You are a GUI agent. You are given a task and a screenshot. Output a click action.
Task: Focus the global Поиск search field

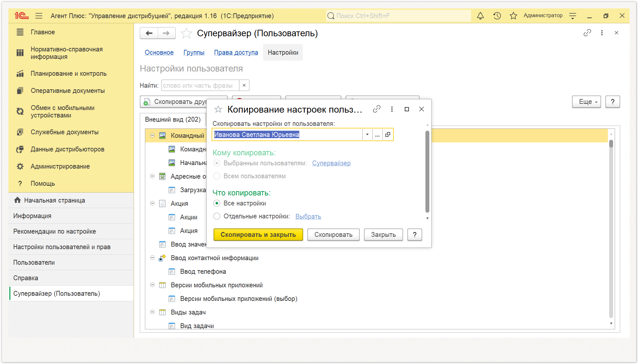tap(399, 16)
